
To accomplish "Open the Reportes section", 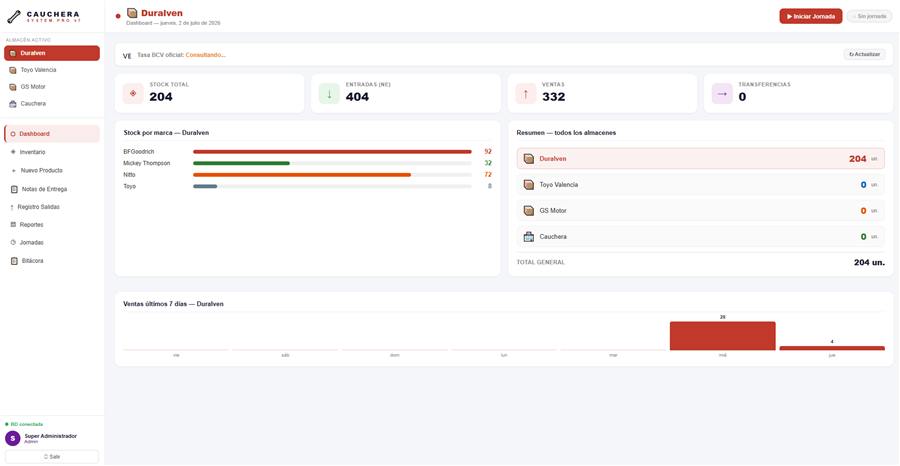I will (x=52, y=224).
